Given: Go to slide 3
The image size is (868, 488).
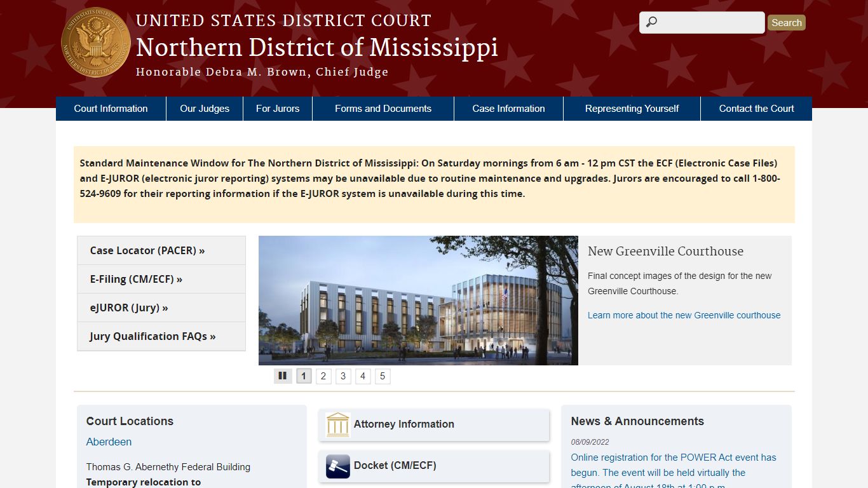Looking at the screenshot, I should click(343, 376).
